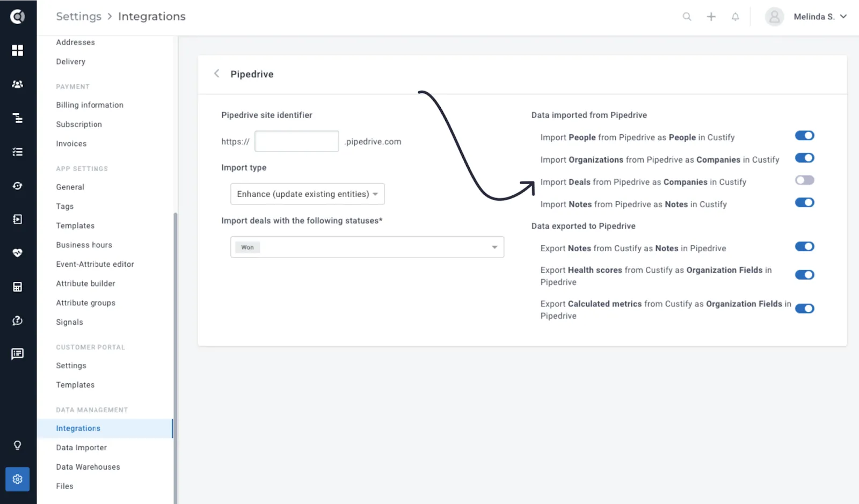Open the heart health score icon
The image size is (859, 504).
coord(18,253)
